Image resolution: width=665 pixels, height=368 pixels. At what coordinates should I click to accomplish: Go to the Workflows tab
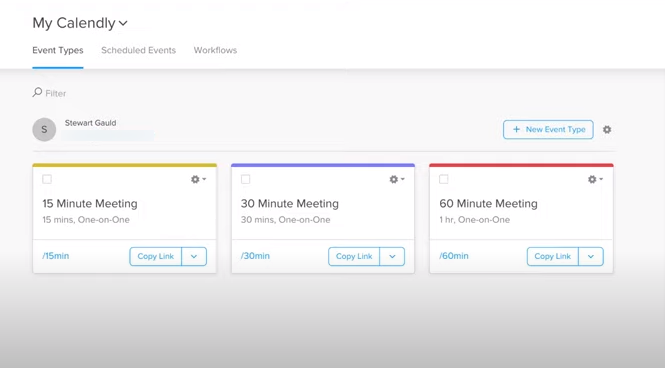[215, 50]
